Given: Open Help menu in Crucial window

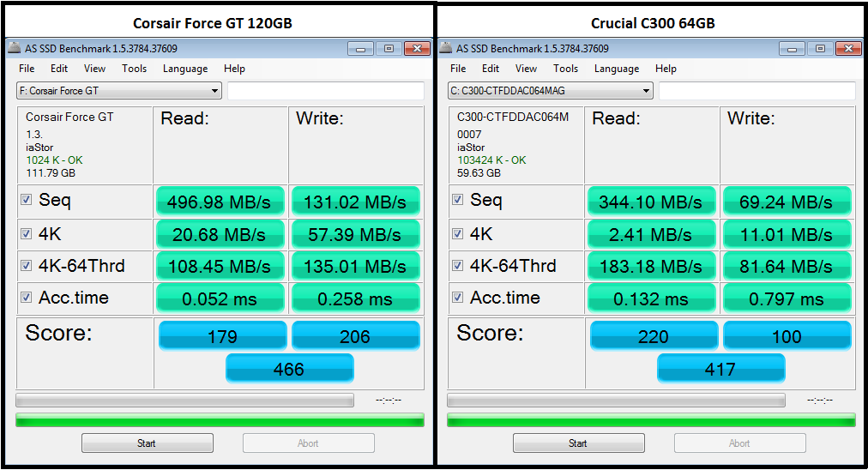Looking at the screenshot, I should [x=666, y=69].
